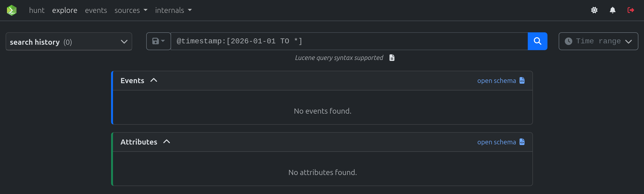The width and height of the screenshot is (644, 194).
Task: Navigate to the events page
Action: point(96,10)
